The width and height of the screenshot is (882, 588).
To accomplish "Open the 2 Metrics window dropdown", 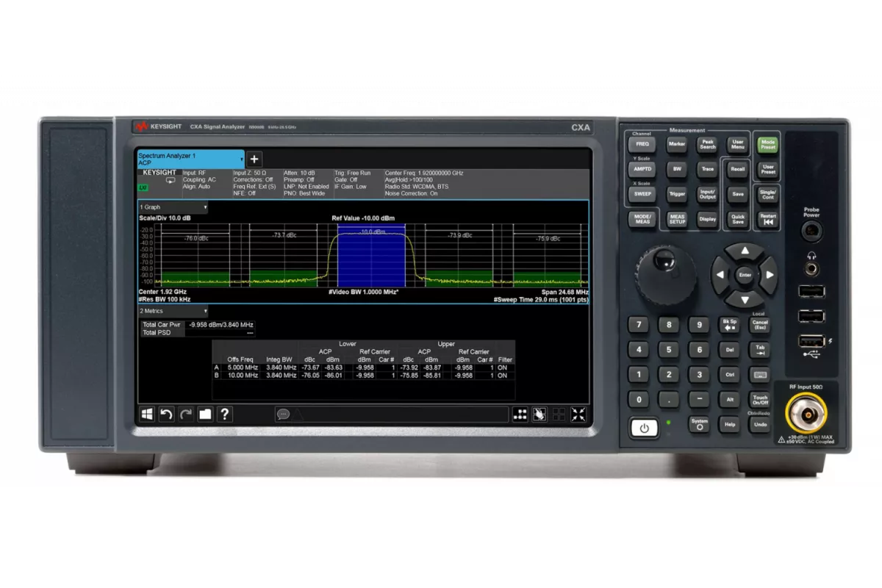I will [173, 311].
